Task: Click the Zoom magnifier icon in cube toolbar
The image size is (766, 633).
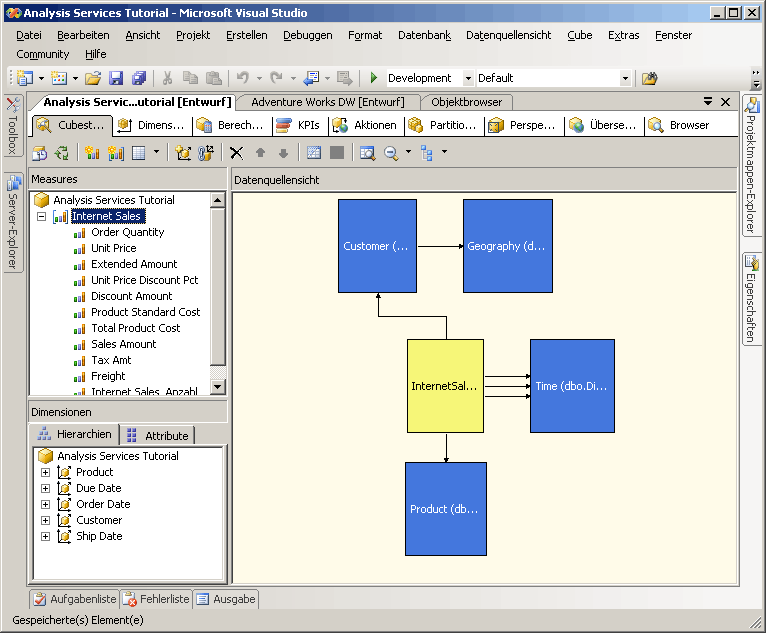Action: tap(391, 153)
